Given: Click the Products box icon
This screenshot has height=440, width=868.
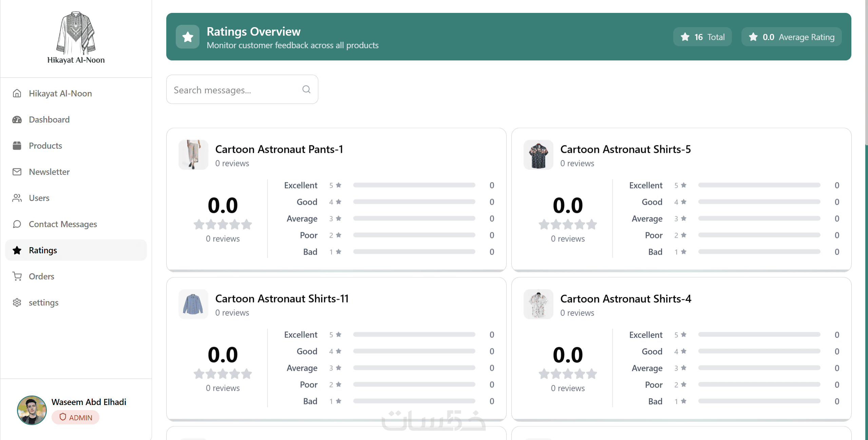Looking at the screenshot, I should tap(17, 146).
